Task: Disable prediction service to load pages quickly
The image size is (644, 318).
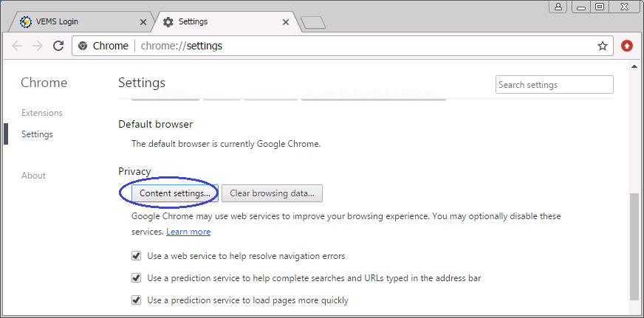Action: point(136,300)
